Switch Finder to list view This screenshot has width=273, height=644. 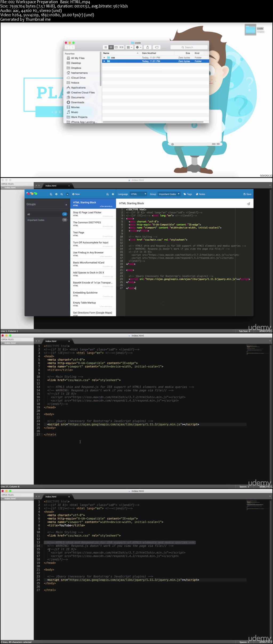point(111,47)
